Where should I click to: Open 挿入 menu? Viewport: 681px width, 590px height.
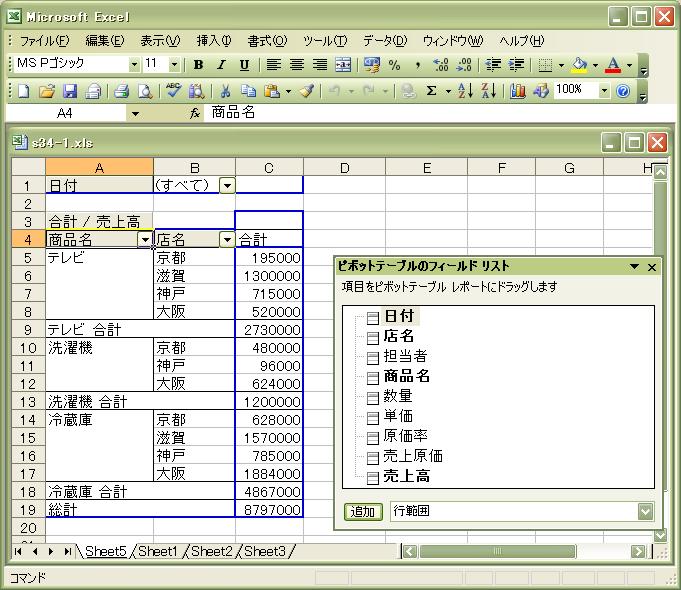click(214, 41)
